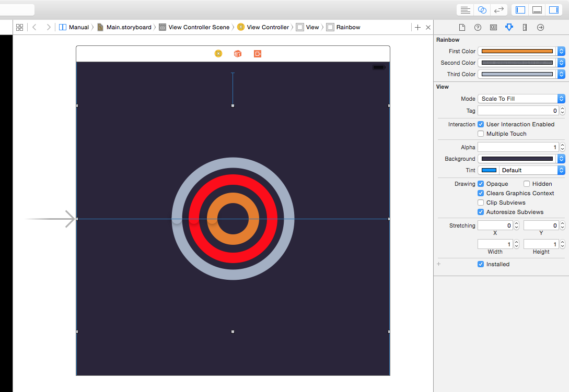
Task: Switch to the Assistant editor
Action: coord(482,9)
